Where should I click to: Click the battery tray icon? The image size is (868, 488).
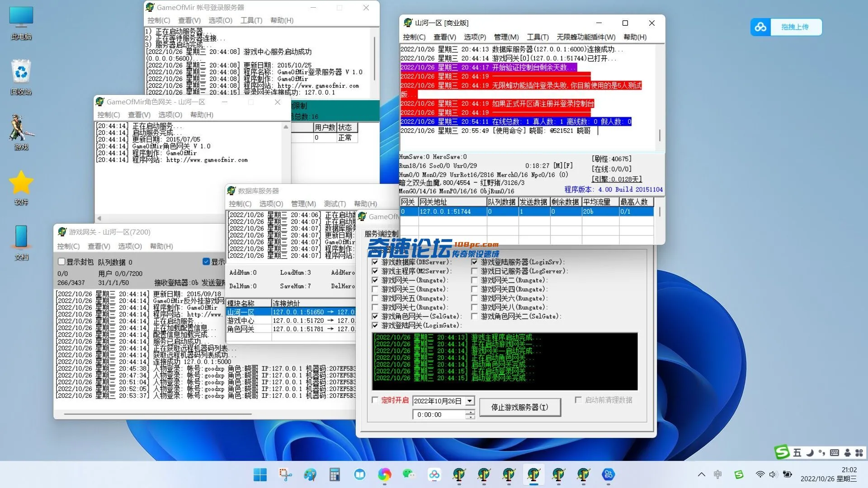[788, 474]
